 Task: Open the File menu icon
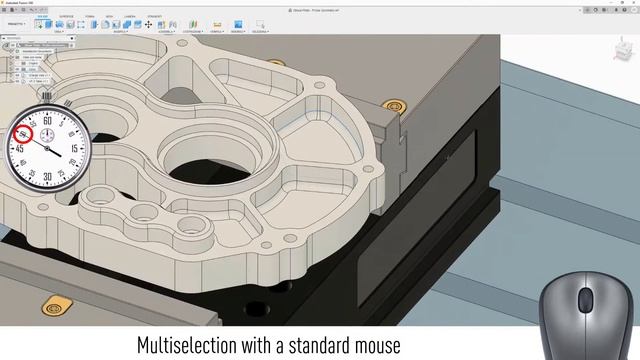point(12,10)
